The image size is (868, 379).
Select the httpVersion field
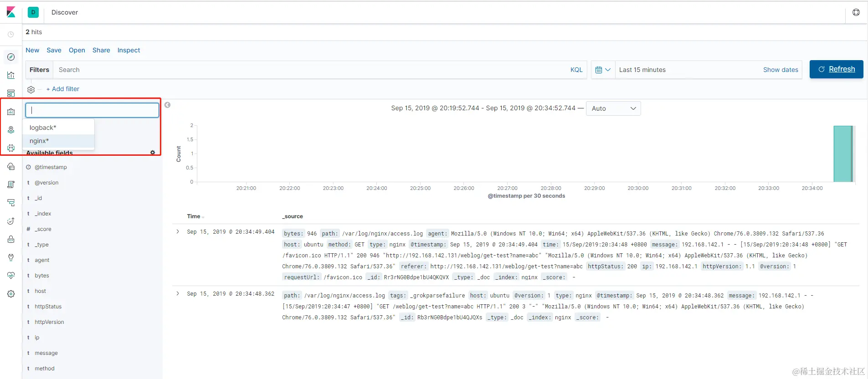coord(49,322)
